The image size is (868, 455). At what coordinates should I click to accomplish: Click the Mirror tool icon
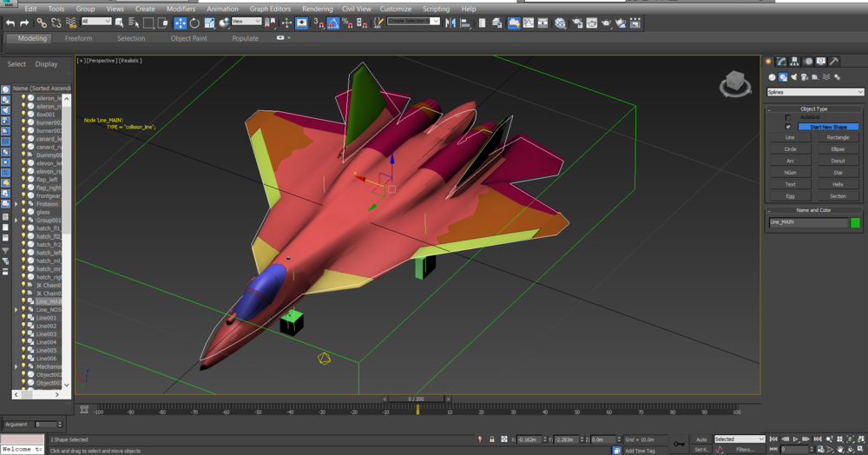450,23
